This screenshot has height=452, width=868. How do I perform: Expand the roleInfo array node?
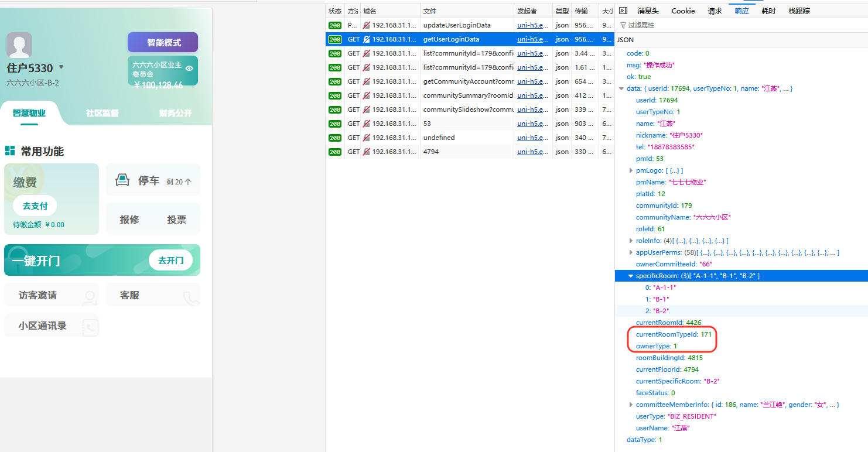pyautogui.click(x=631, y=241)
